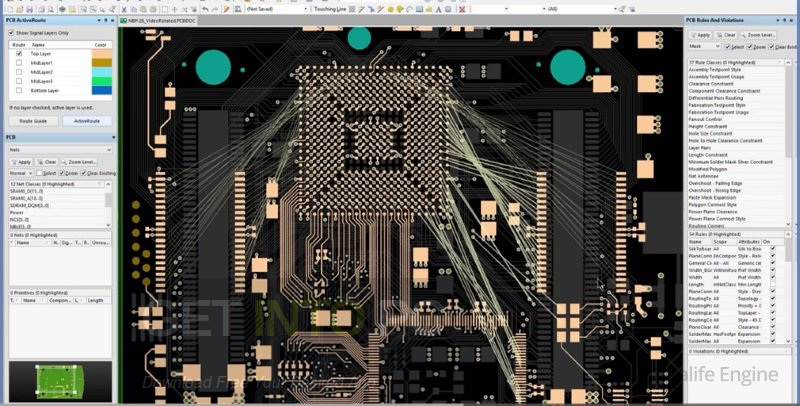The height and width of the screenshot is (406, 800).
Task: Click Zoom Level in Rules And Violations panel
Action: (758, 35)
